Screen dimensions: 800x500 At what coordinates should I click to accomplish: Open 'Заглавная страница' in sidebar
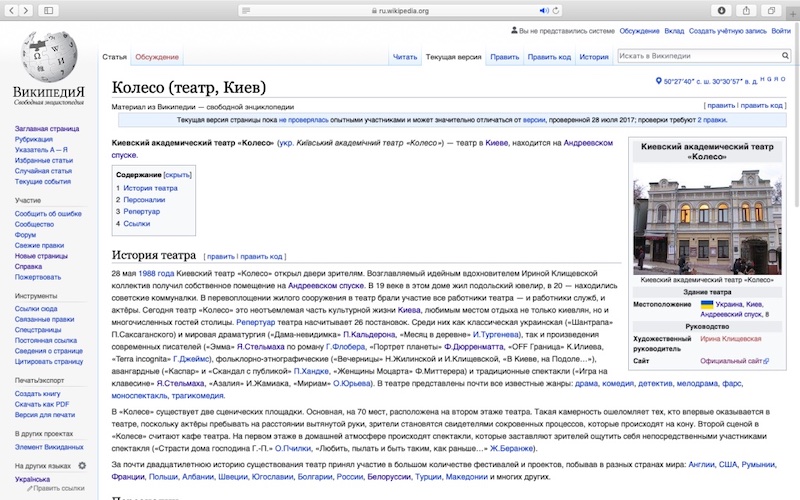(x=47, y=129)
